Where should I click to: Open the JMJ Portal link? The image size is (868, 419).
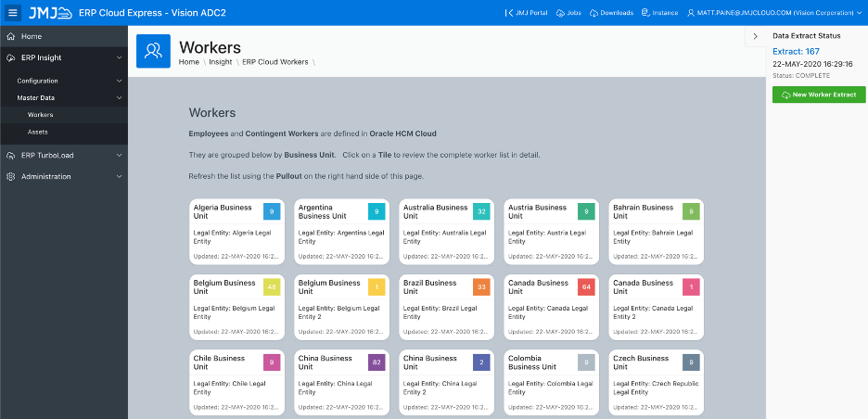(526, 13)
